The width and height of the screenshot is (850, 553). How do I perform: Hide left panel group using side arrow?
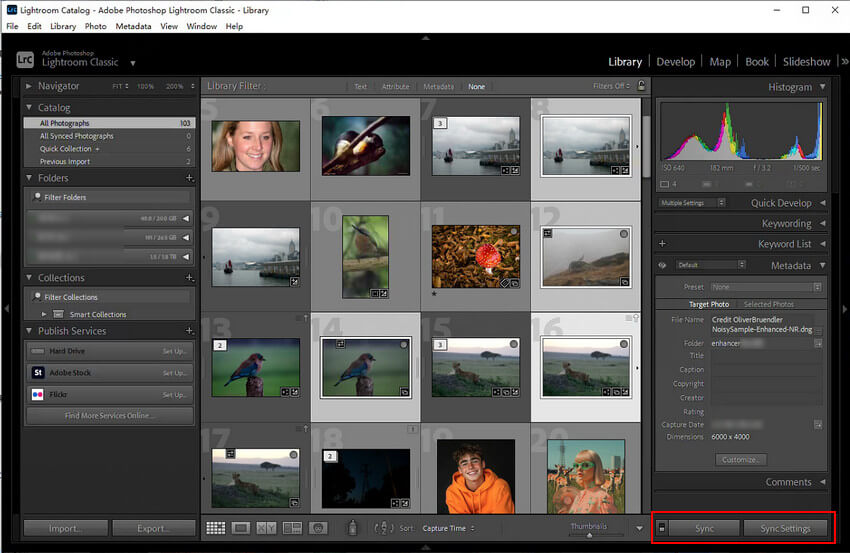[7, 308]
